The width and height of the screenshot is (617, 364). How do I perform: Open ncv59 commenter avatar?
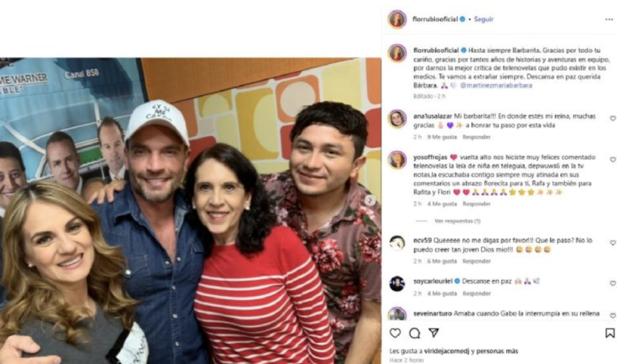[397, 244]
